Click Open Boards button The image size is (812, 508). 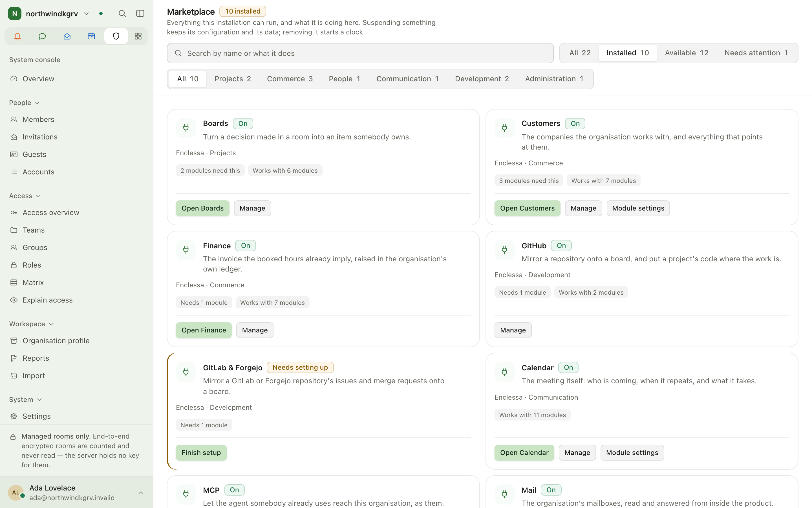coord(202,208)
